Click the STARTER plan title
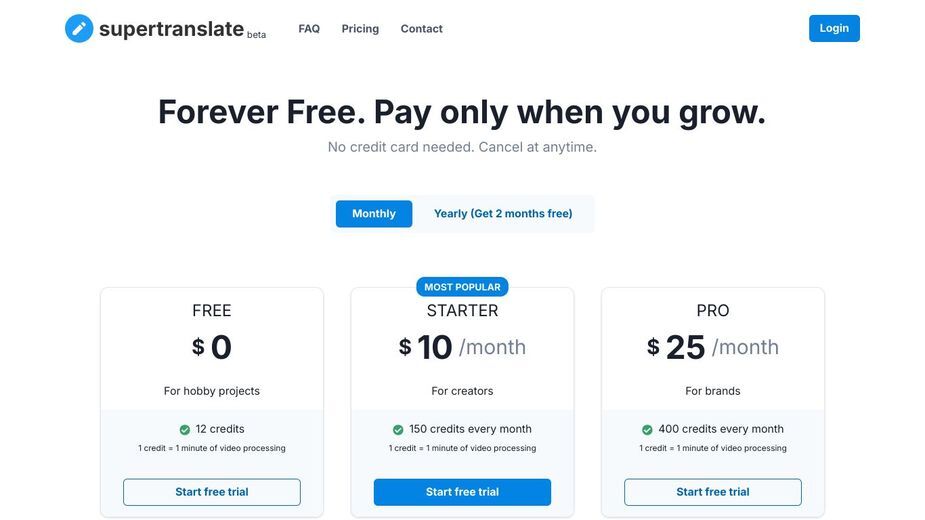925x520 pixels. point(462,310)
